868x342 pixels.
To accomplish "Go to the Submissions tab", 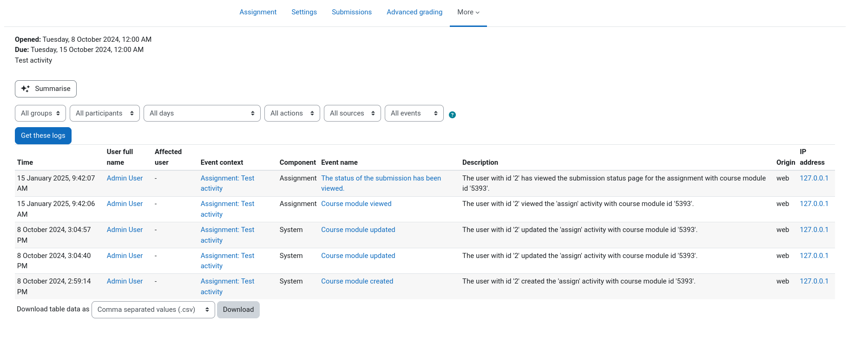I will pos(352,12).
